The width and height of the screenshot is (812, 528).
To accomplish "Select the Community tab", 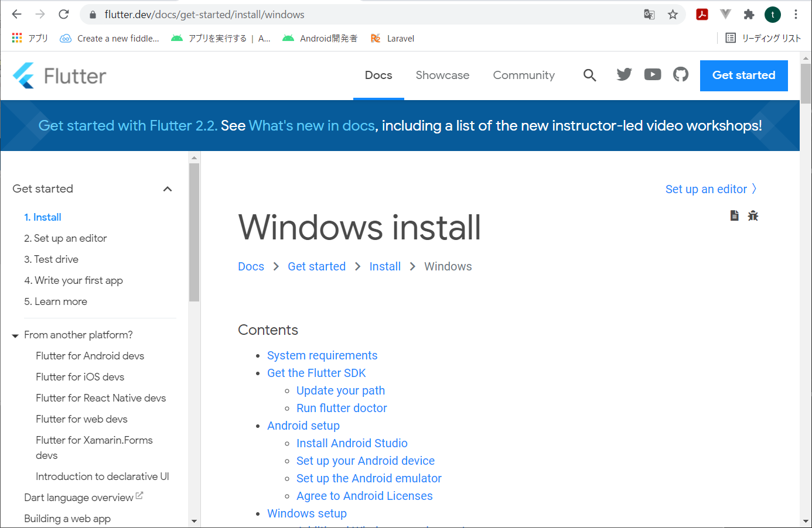I will [x=524, y=75].
